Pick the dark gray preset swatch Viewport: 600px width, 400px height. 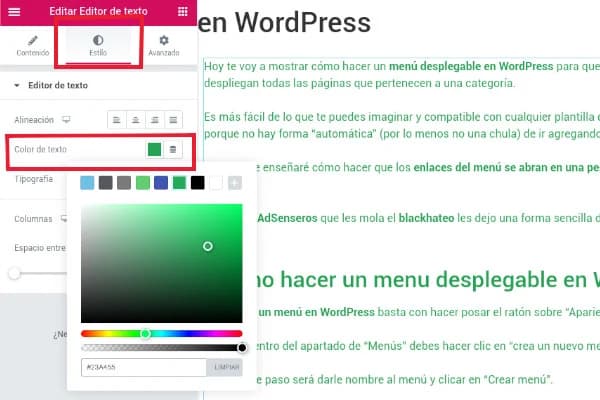coord(106,183)
